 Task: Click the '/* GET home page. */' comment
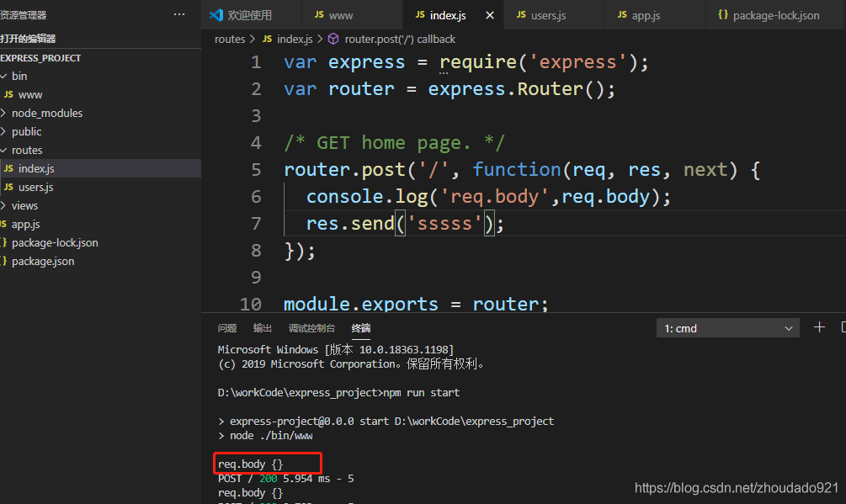[395, 143]
